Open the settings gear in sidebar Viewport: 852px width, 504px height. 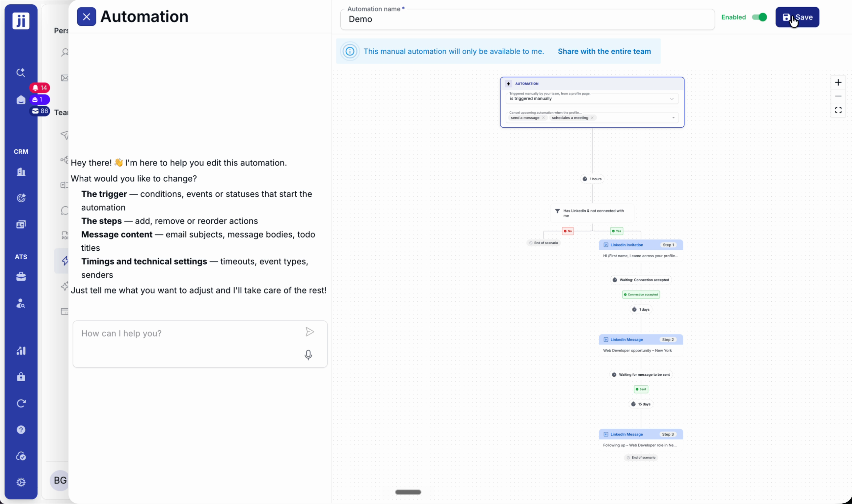21,482
